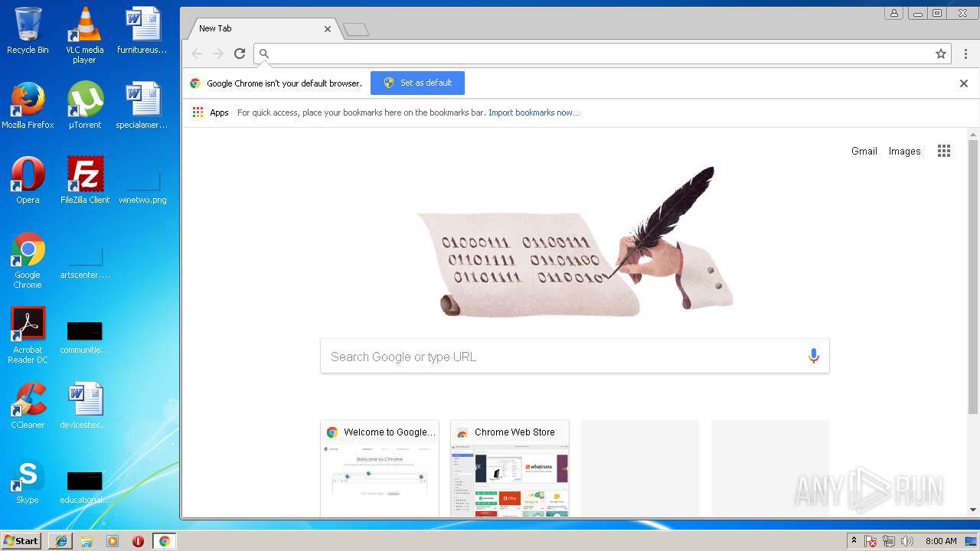Select communitie file on desktop
The height and width of the screenshot is (551, 980).
click(84, 337)
